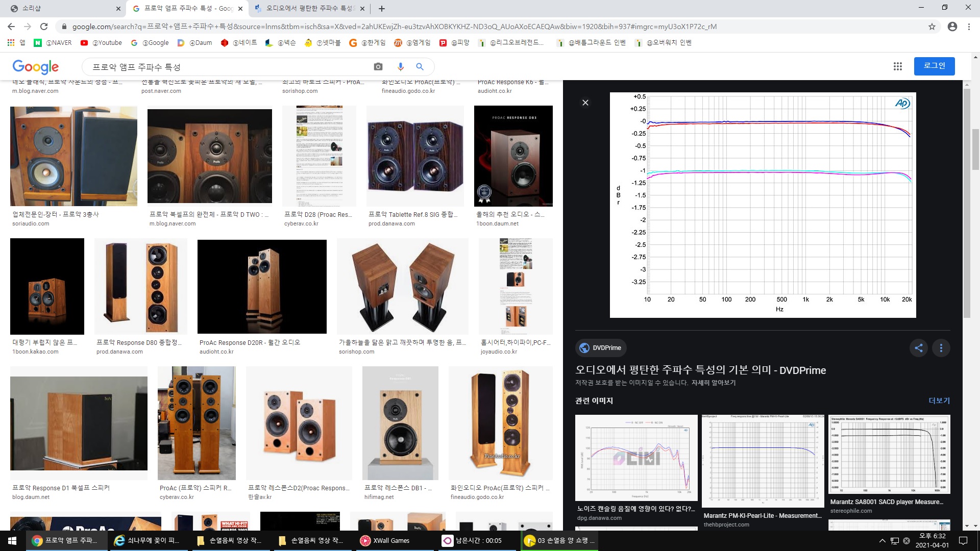The width and height of the screenshot is (980, 551).
Task: Open the Chrome profile avatar icon
Action: point(952,27)
